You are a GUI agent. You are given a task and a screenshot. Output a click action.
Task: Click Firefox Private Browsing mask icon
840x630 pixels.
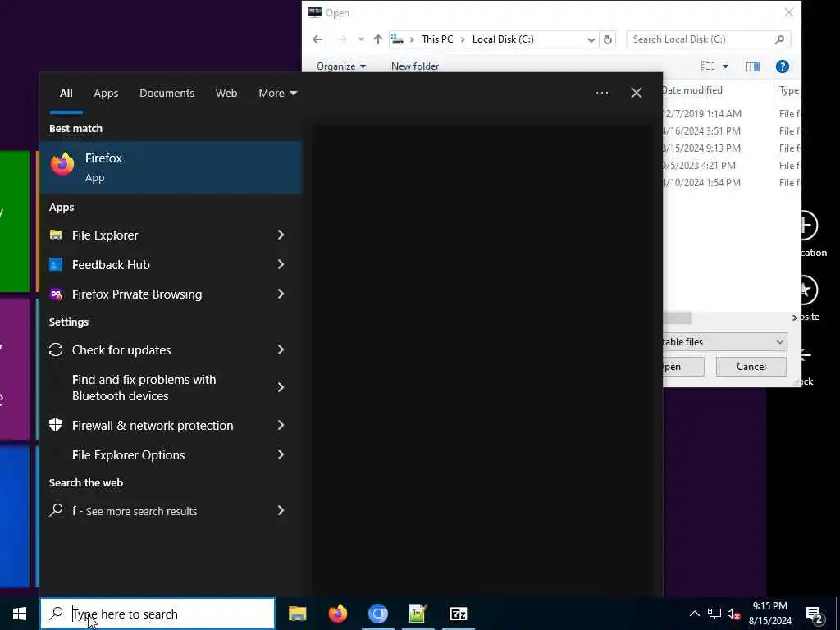tap(56, 294)
